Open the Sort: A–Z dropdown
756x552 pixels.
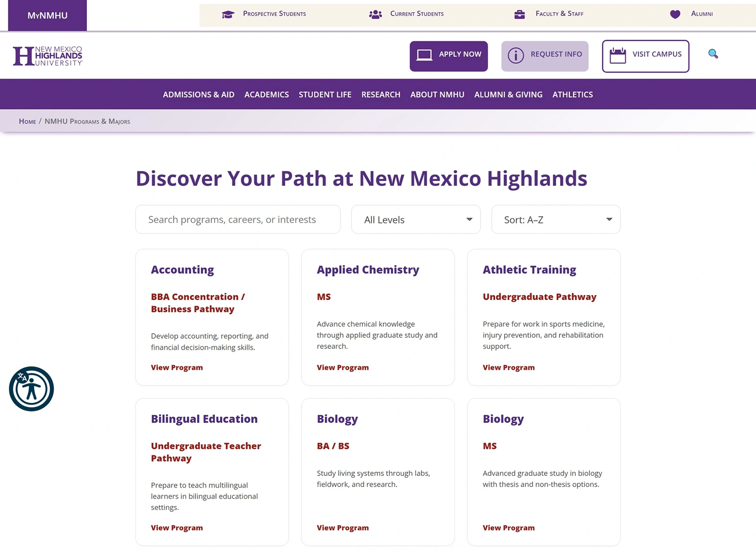556,219
